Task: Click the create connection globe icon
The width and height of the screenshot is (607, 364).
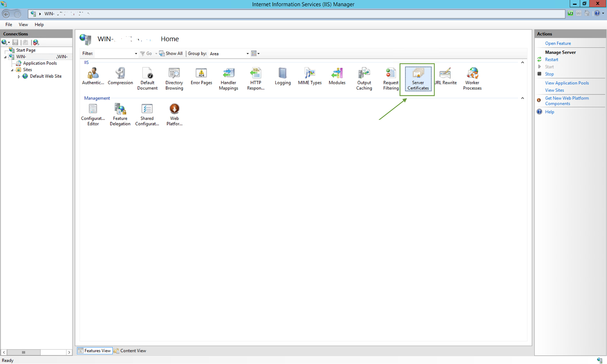Action: 5,42
